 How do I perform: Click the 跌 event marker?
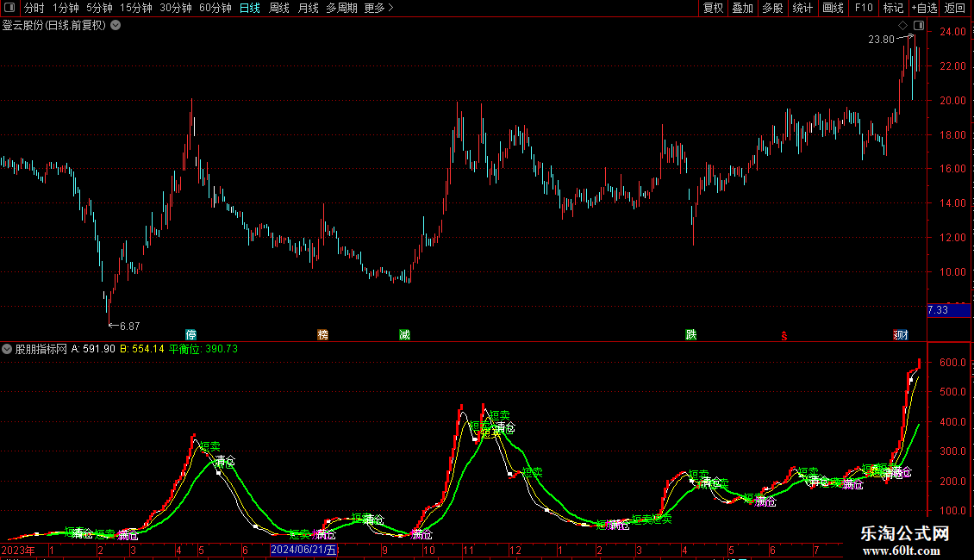(x=690, y=334)
